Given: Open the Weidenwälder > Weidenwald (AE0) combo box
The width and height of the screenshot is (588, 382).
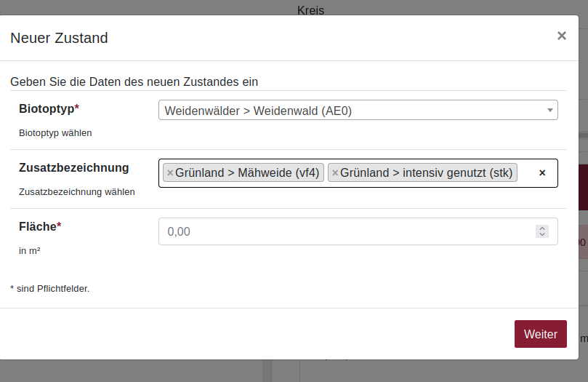Looking at the screenshot, I should (349, 111).
